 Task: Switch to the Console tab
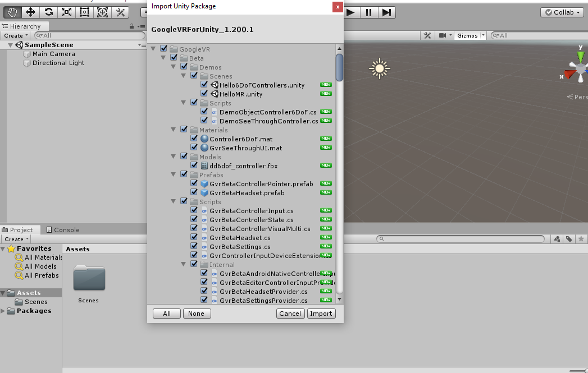pos(63,230)
